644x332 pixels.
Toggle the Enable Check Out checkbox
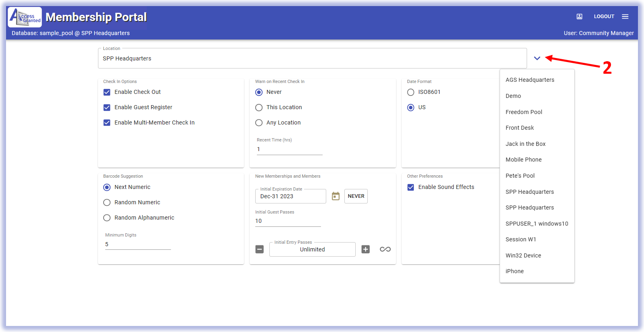[x=107, y=92]
